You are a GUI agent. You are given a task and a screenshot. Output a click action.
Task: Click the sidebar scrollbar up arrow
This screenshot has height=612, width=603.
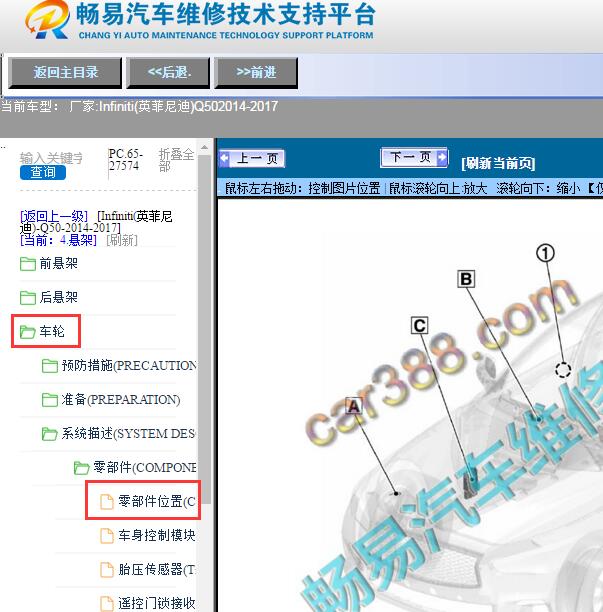(x=204, y=148)
